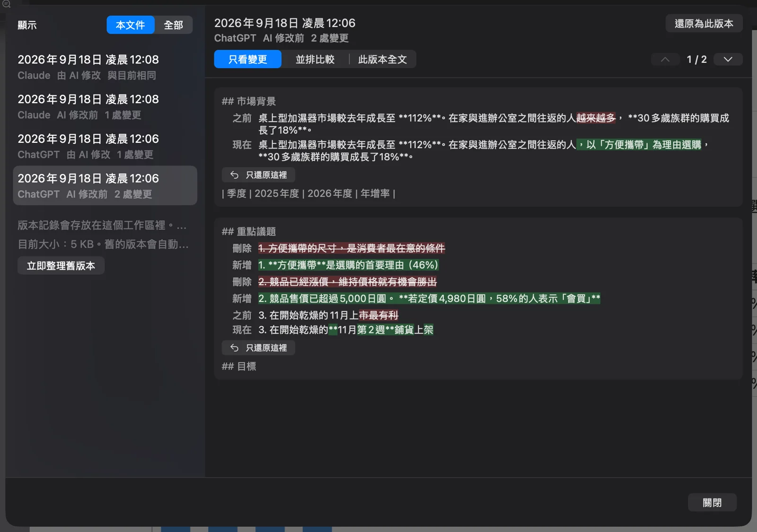
Task: Select the 此版本全文 view tab
Action: tap(382, 60)
